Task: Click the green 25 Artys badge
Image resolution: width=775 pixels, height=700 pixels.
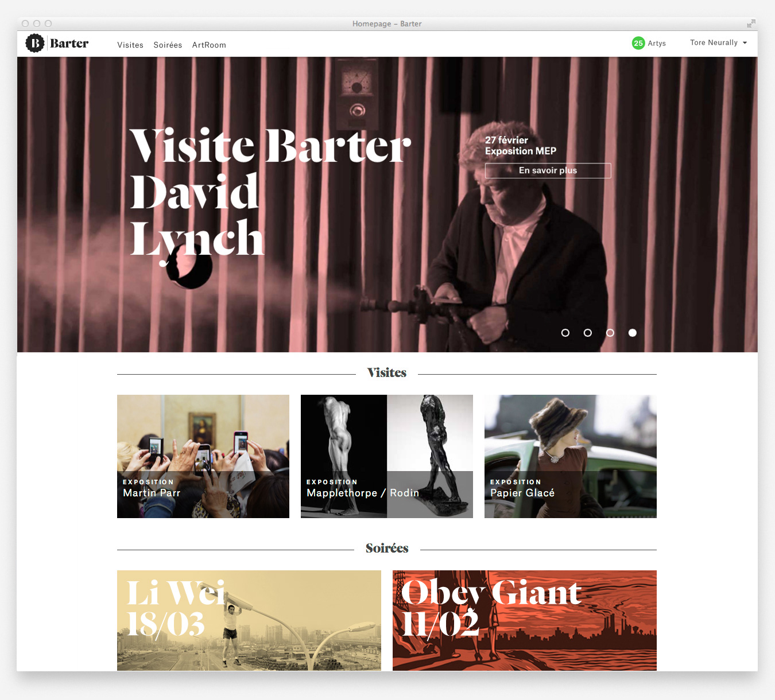Action: click(638, 43)
